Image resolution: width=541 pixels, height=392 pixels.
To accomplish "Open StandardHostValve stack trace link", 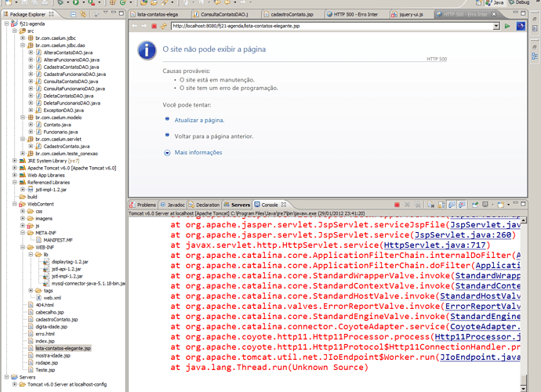I will pos(480,296).
